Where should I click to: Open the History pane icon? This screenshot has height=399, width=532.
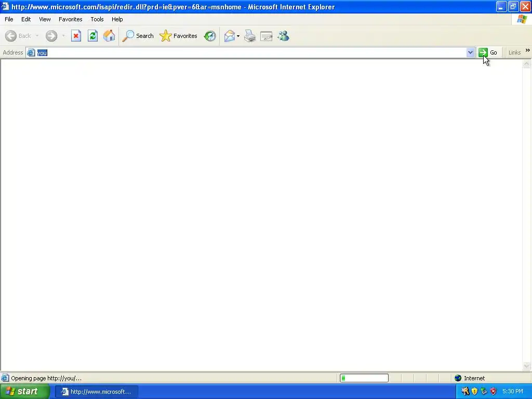click(x=210, y=36)
